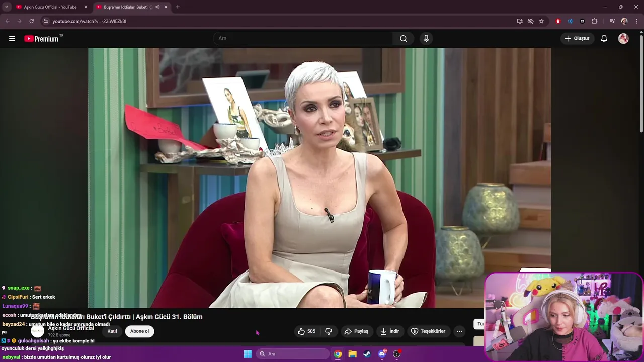Open the black cat-face extension
This screenshot has height=362, width=644.
[x=582, y=21]
